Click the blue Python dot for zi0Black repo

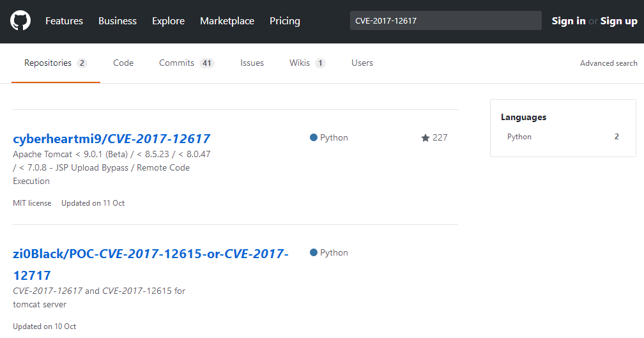coord(314,252)
